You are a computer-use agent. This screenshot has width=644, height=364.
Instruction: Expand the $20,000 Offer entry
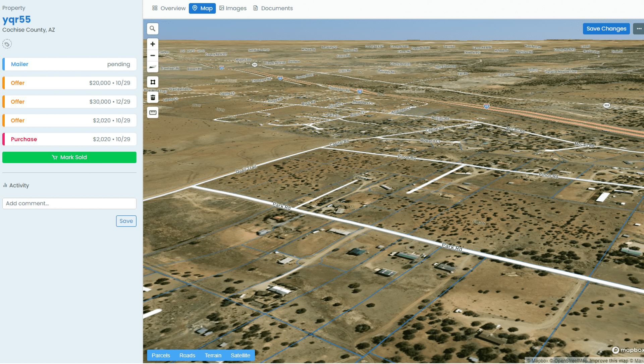(x=69, y=83)
